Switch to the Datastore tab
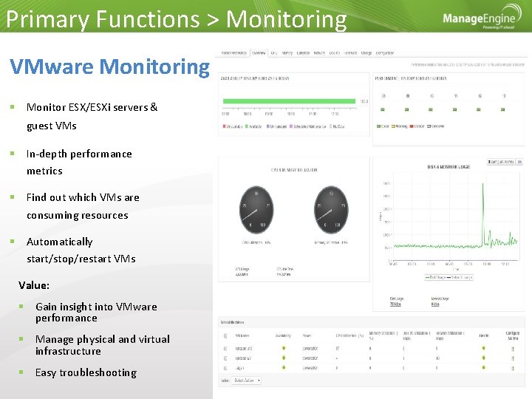This screenshot has height=399, width=532. point(303,53)
